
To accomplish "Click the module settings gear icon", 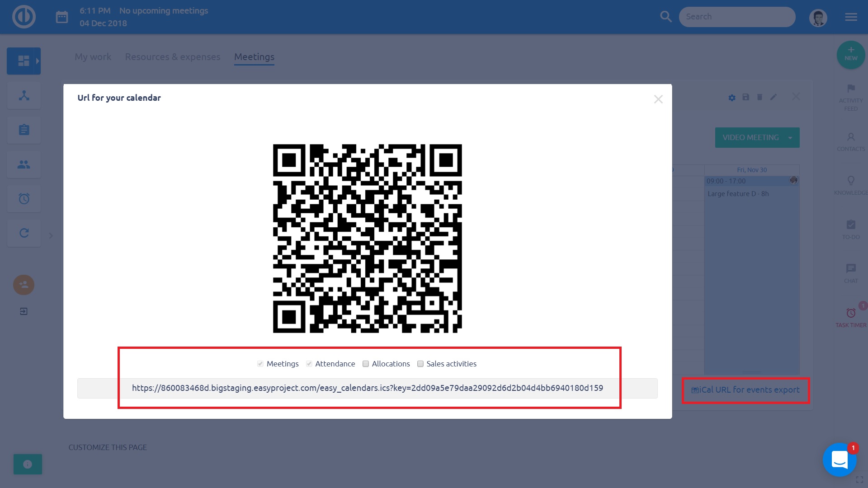I will pyautogui.click(x=732, y=97).
